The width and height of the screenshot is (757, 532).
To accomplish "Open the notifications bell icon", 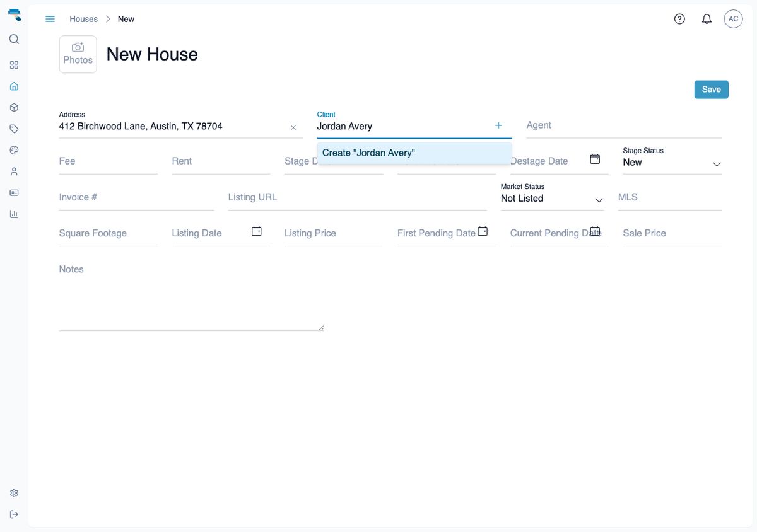I will [707, 19].
